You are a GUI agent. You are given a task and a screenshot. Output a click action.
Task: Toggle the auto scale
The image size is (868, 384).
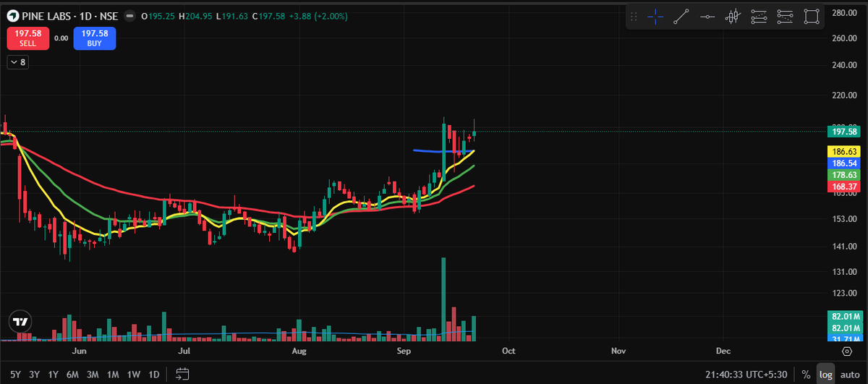849,374
